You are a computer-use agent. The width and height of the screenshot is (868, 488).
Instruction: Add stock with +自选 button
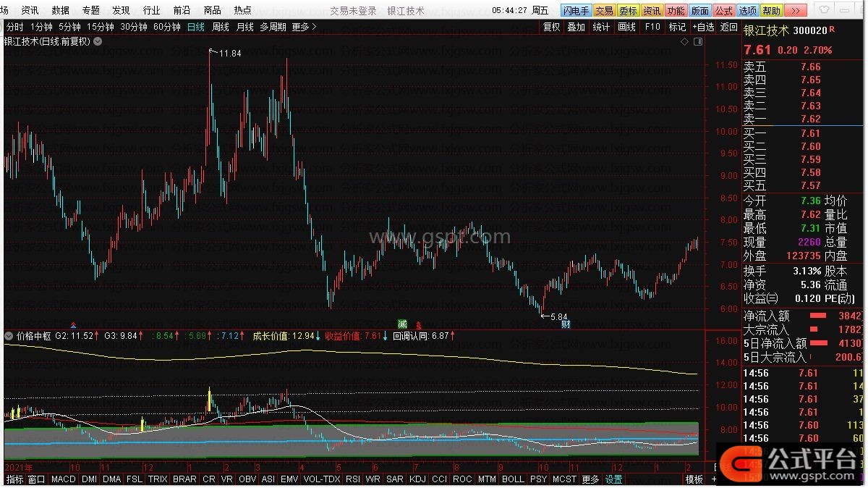[703, 27]
